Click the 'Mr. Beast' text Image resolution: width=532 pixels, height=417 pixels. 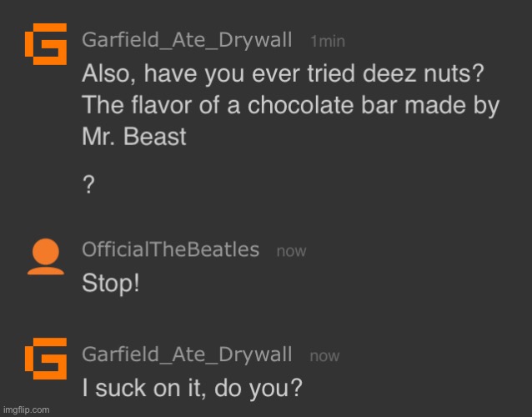pos(133,136)
